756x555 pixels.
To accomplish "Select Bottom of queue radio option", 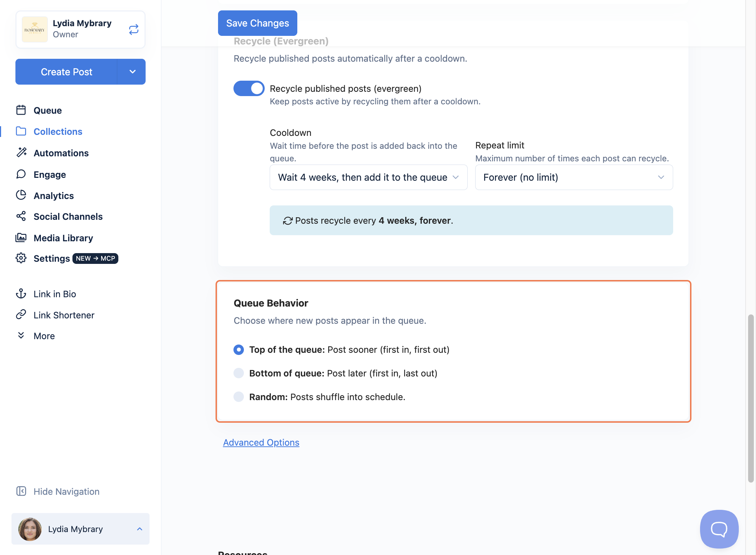I will point(238,373).
